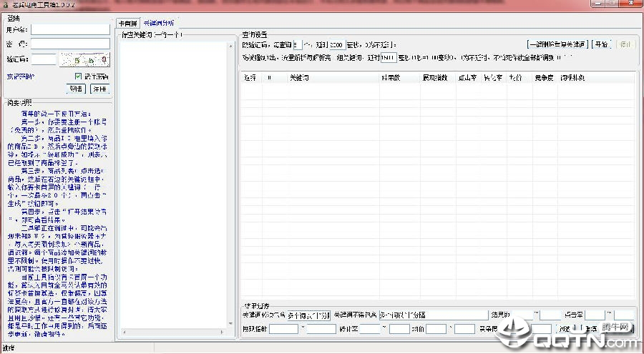Click the 开始 start button
This screenshot has width=644, height=354.
602,44
